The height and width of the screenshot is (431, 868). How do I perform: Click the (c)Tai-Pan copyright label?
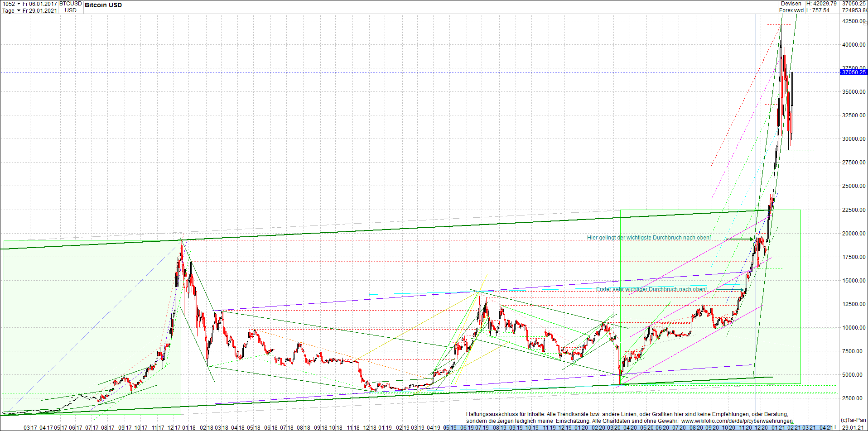point(854,420)
